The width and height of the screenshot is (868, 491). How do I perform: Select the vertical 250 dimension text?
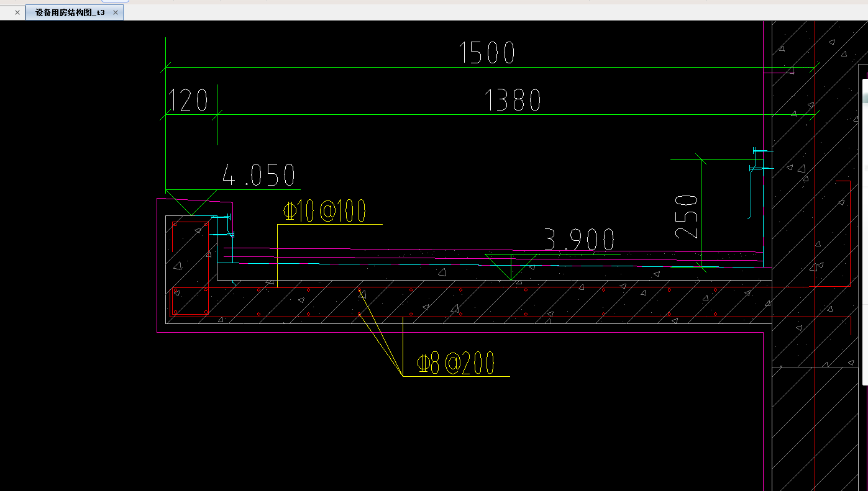(687, 217)
